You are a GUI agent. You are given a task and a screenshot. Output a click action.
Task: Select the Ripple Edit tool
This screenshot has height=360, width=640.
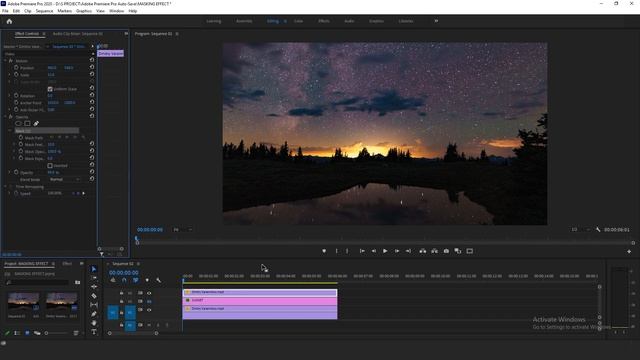[x=94, y=287]
